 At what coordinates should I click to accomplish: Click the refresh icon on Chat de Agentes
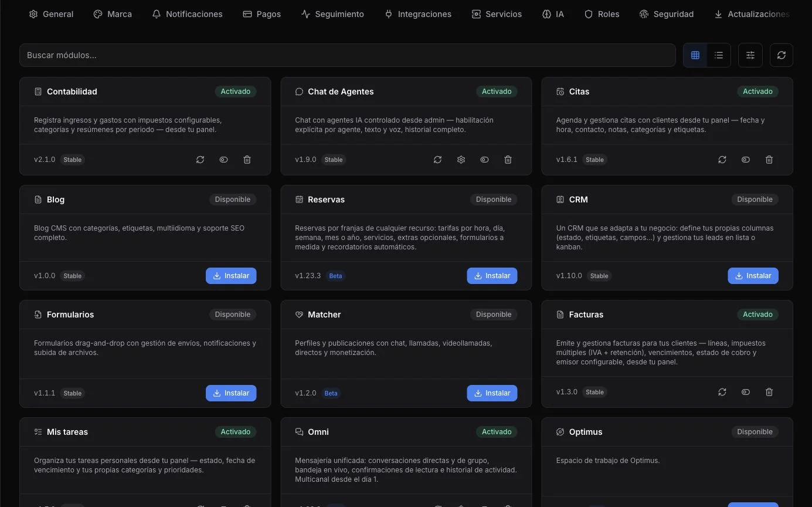pos(437,160)
